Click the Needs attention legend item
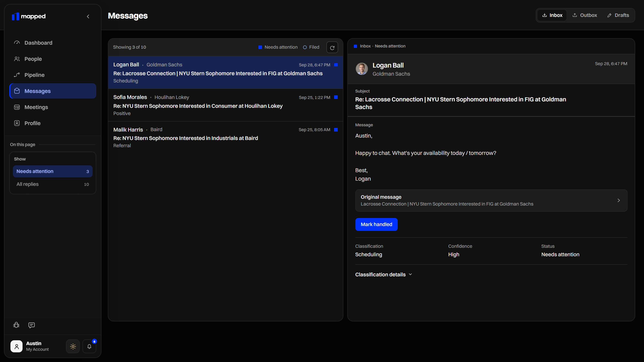 pyautogui.click(x=278, y=47)
